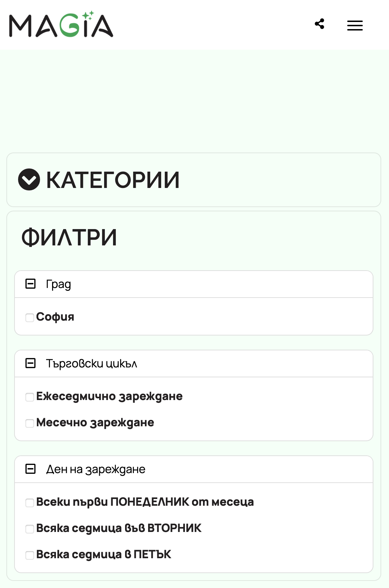The image size is (389, 588).
Task: Select the first ПОНЕДЕЛНИК of month checkbox
Action: coord(30,503)
